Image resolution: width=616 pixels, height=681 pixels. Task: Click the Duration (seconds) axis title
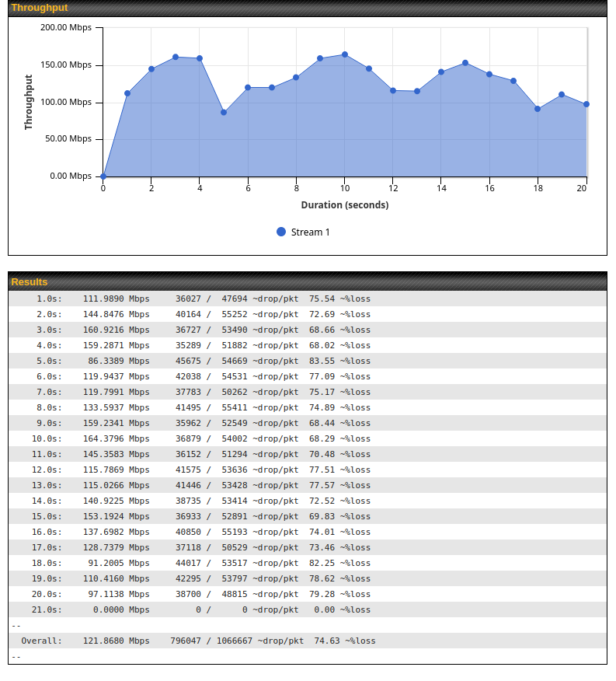pos(345,205)
